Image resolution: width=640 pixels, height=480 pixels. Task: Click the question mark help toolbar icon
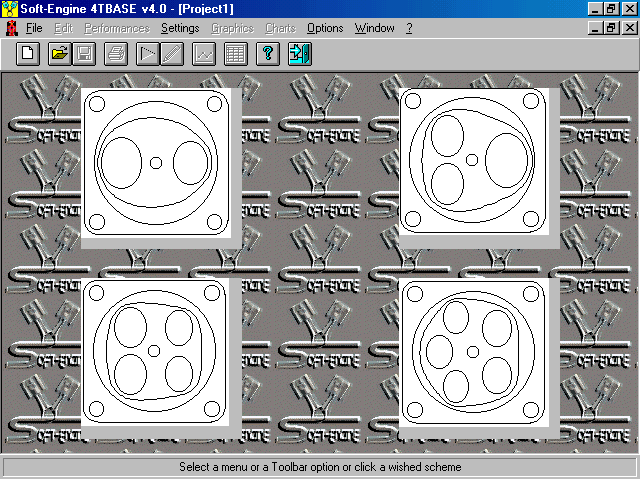(267, 54)
